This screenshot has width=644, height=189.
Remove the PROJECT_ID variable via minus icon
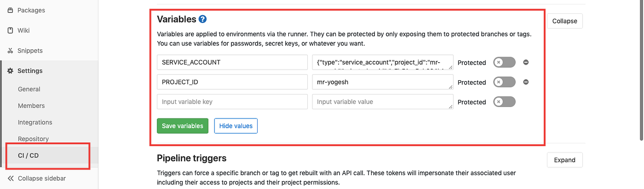tap(526, 82)
